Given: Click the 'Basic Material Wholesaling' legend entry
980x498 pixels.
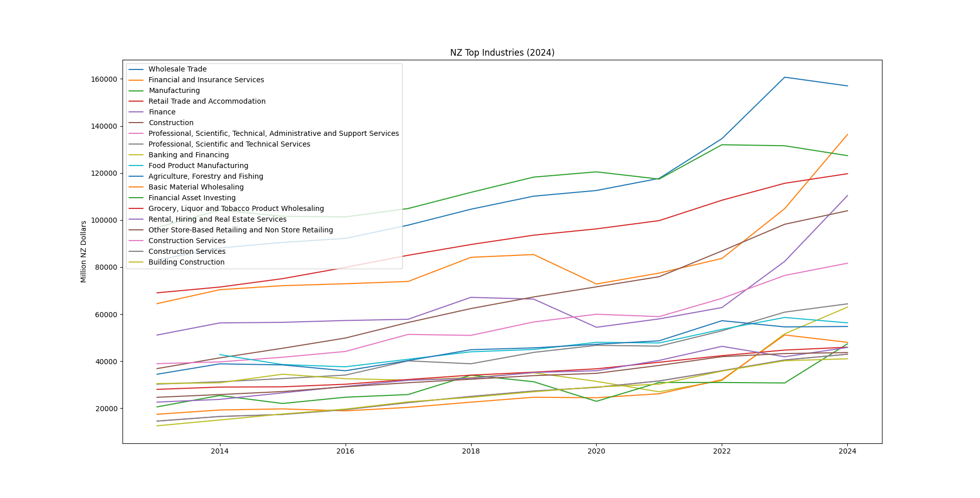Looking at the screenshot, I should click(x=196, y=187).
